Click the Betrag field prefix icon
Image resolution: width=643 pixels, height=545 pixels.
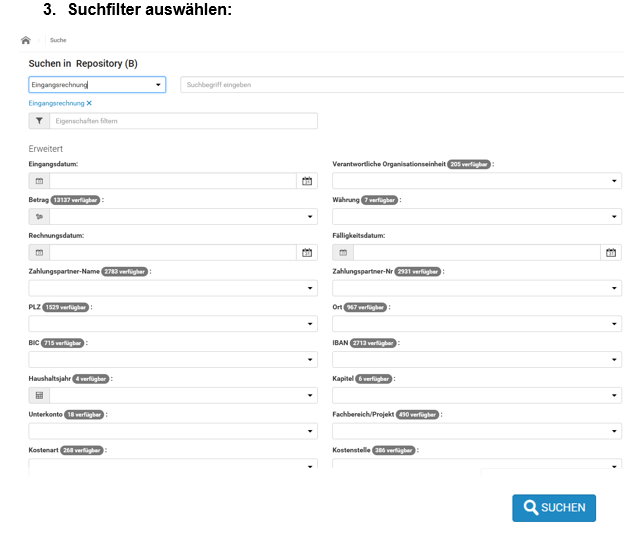pyautogui.click(x=39, y=216)
